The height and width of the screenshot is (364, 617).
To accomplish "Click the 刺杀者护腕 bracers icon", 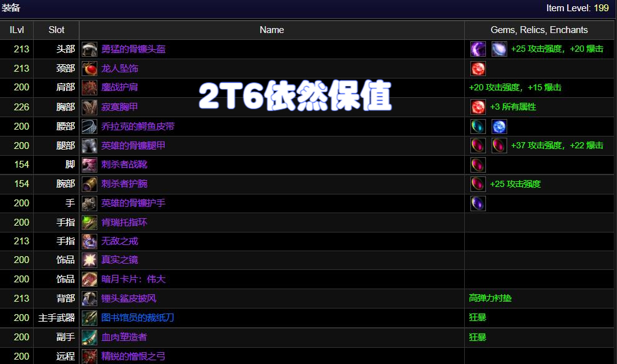I will pos(89,184).
